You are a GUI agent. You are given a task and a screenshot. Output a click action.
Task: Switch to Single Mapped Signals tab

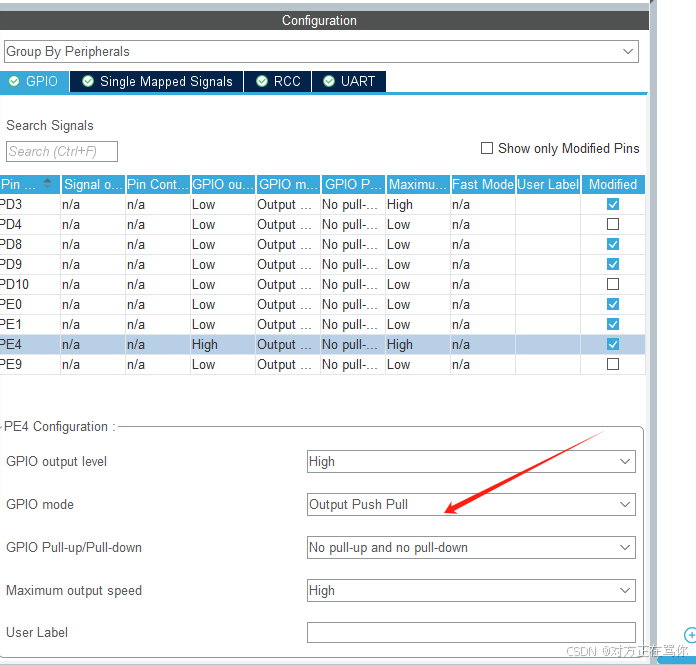(x=157, y=81)
